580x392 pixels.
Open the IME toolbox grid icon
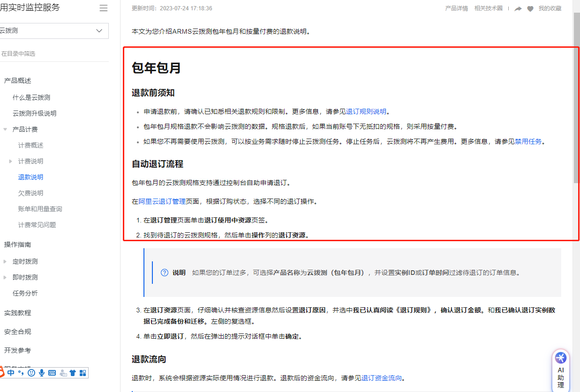[x=83, y=373]
